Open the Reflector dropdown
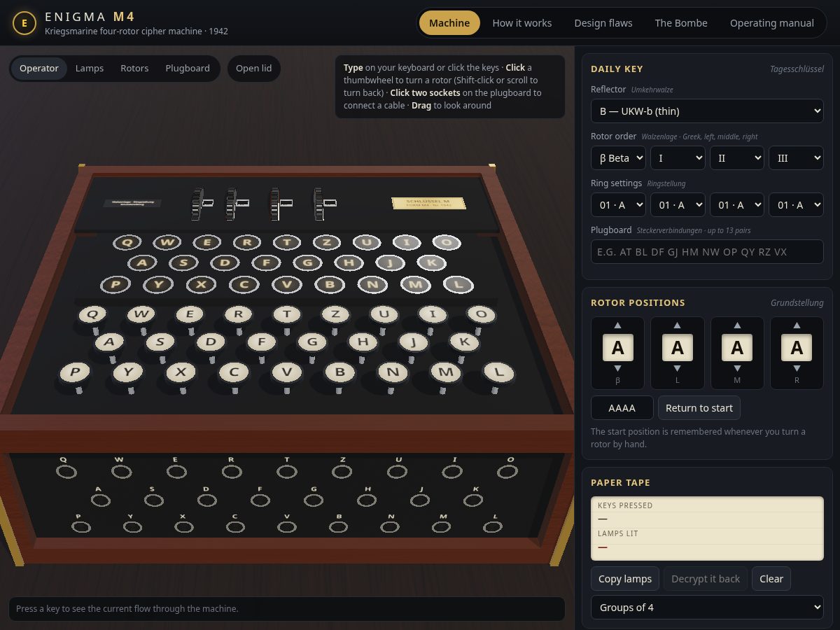840x630 pixels. tap(707, 111)
